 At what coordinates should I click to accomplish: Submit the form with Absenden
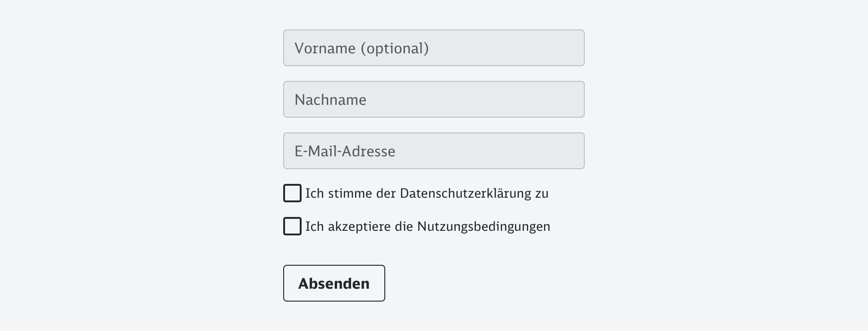334,283
